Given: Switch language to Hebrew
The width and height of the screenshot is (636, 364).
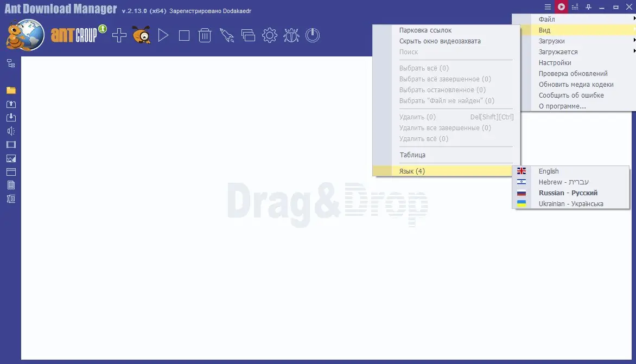Looking at the screenshot, I should tap(571, 182).
